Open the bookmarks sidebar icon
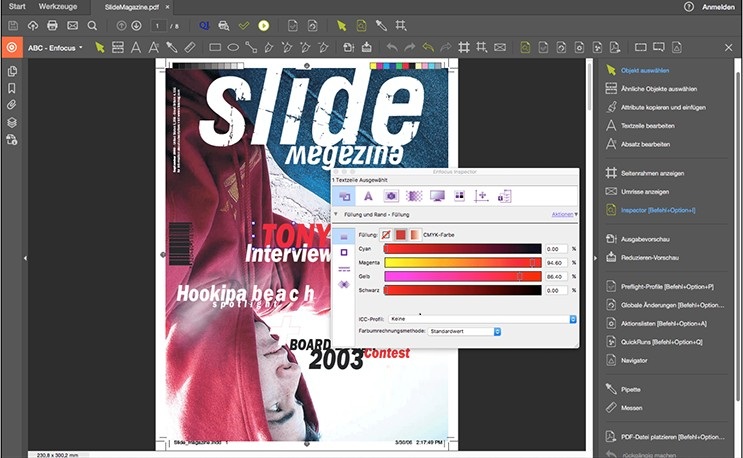 point(12,88)
